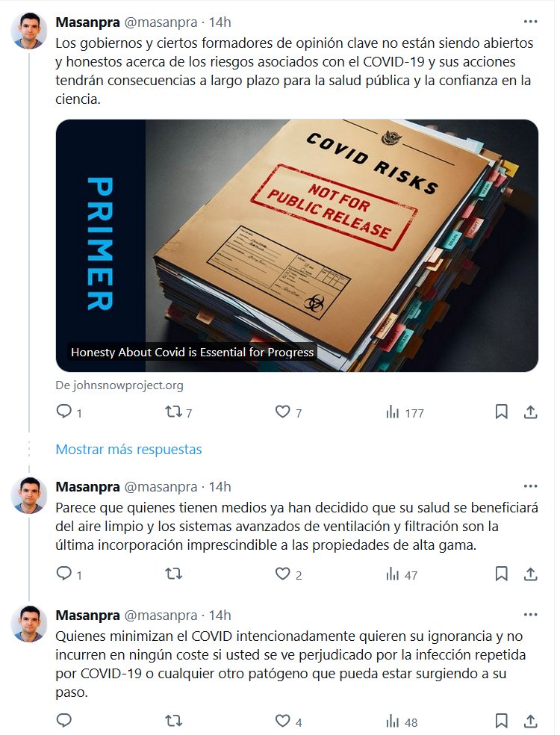
Task: Open the more options menu on the third tweet
Action: coord(530,615)
